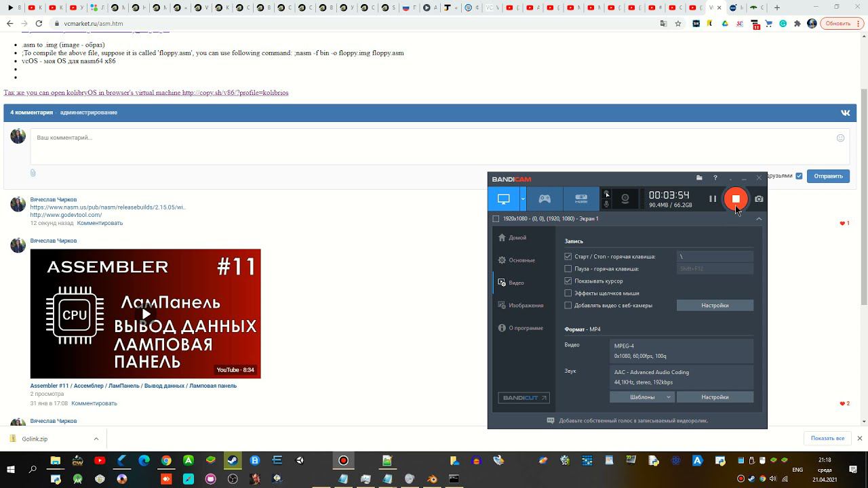Stop recording with the red Bandicam button

[x=735, y=199]
